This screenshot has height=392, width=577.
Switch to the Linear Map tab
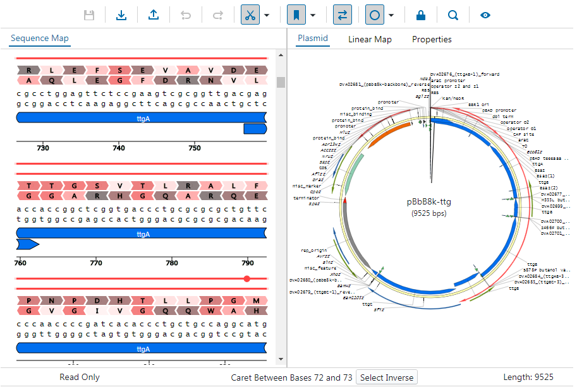[x=370, y=39]
